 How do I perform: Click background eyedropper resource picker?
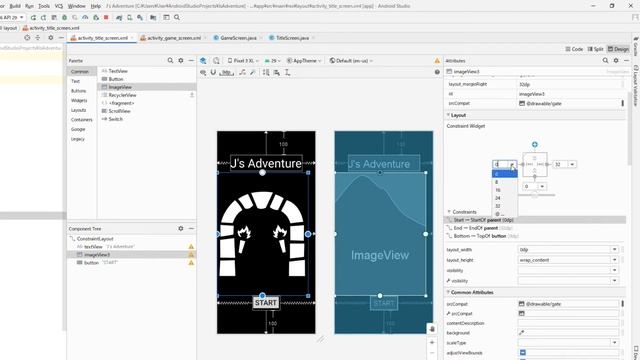tap(521, 333)
